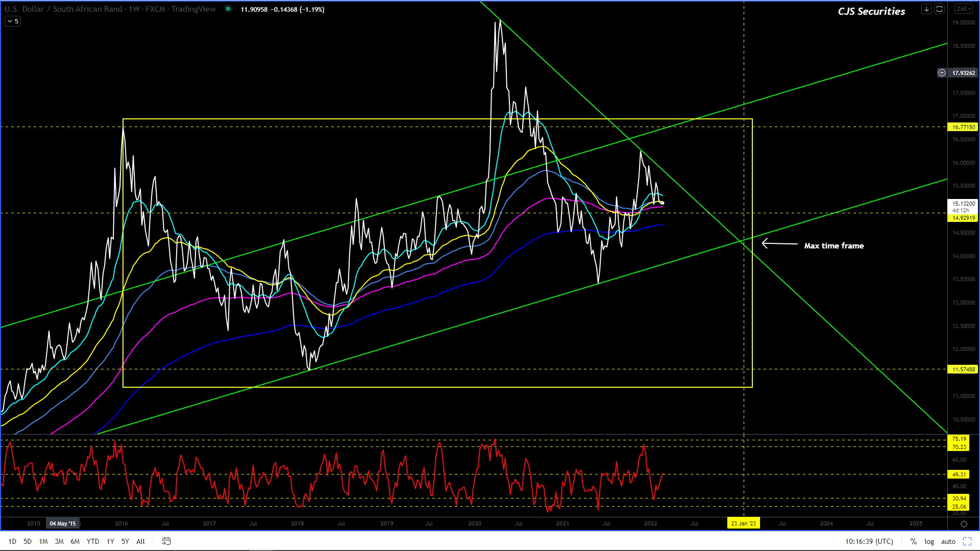
Task: Toggle log scale mode
Action: [929, 541]
